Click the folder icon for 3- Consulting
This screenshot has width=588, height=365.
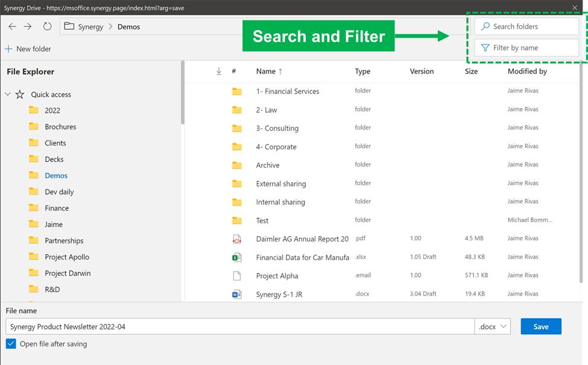click(236, 128)
